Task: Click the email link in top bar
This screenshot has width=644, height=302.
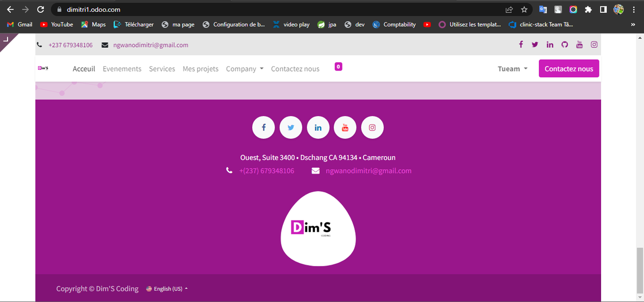Action: 151,45
